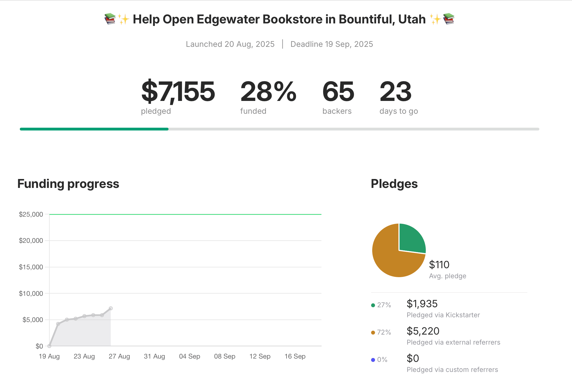Click the $5,220 external referrers amount
The image size is (572, 392).
tap(423, 331)
